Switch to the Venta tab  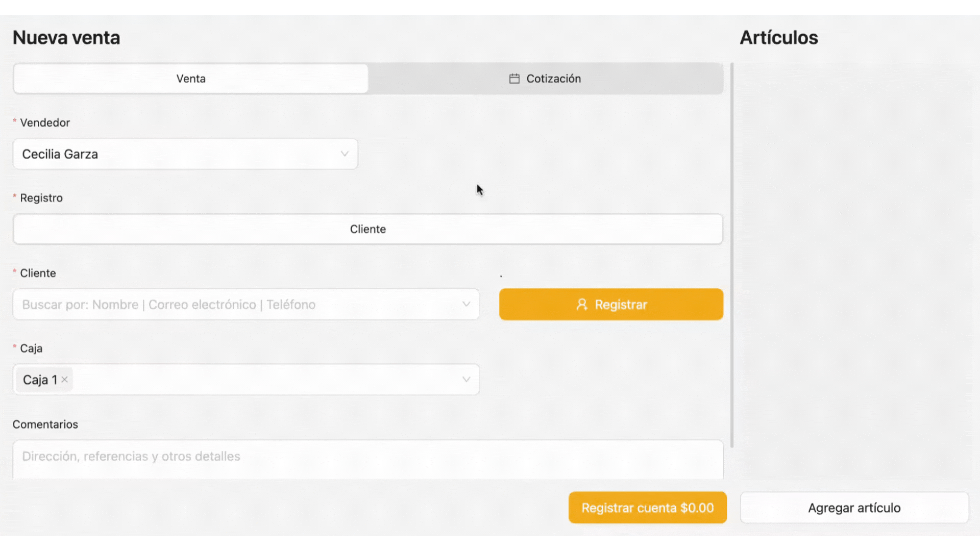191,79
